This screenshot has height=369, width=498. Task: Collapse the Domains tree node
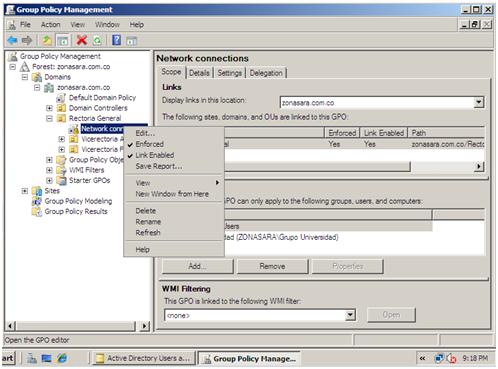(25, 77)
